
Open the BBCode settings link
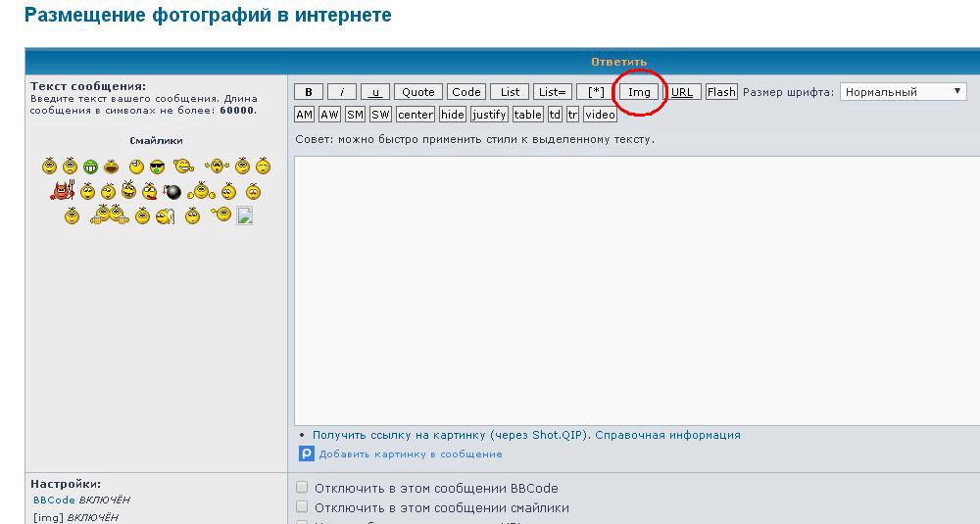tap(54, 500)
